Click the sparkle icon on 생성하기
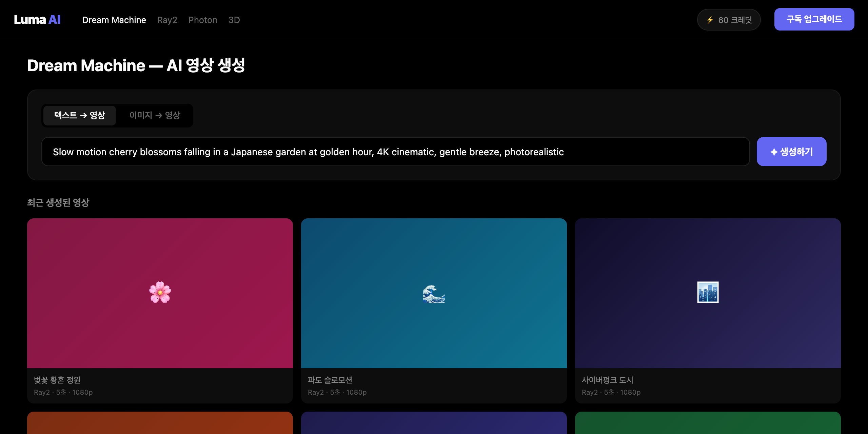The width and height of the screenshot is (868, 434). 774,152
